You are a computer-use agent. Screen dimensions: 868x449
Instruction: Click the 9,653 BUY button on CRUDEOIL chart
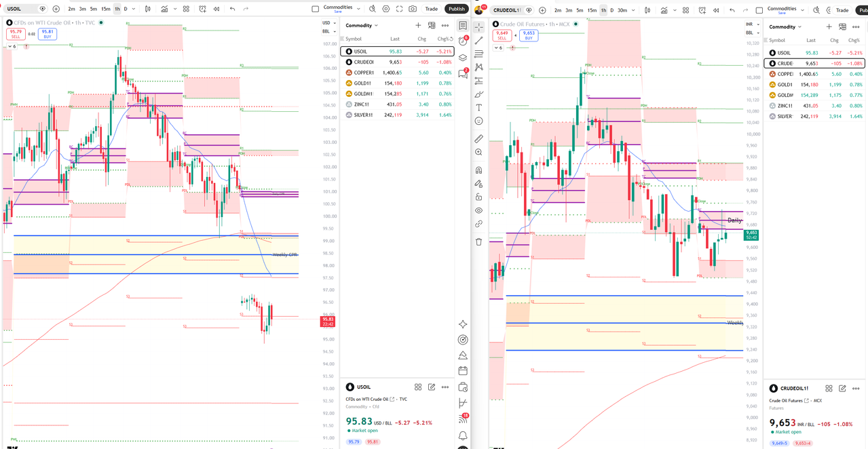[x=529, y=35]
